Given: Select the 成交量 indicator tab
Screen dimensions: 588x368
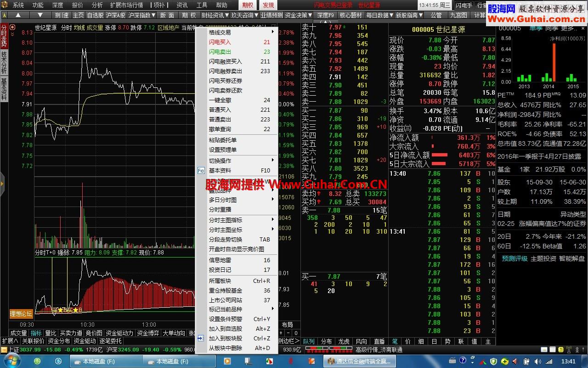Looking at the screenshot, I should (x=19, y=333).
